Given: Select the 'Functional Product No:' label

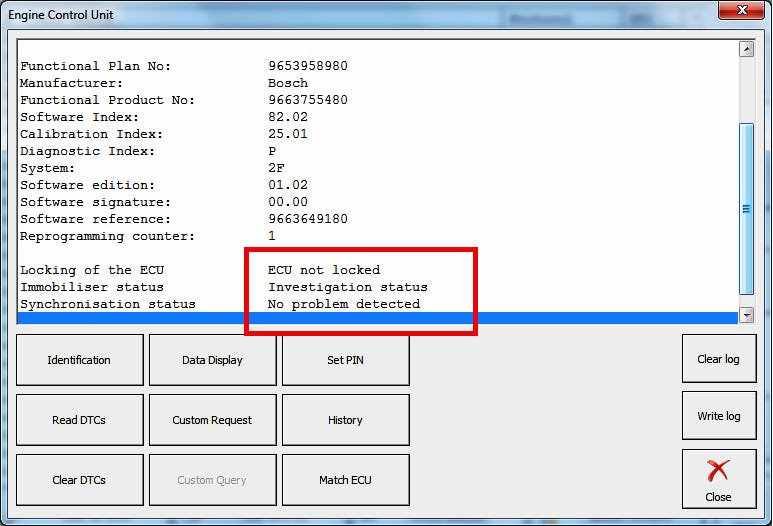Looking at the screenshot, I should pyautogui.click(x=108, y=100).
